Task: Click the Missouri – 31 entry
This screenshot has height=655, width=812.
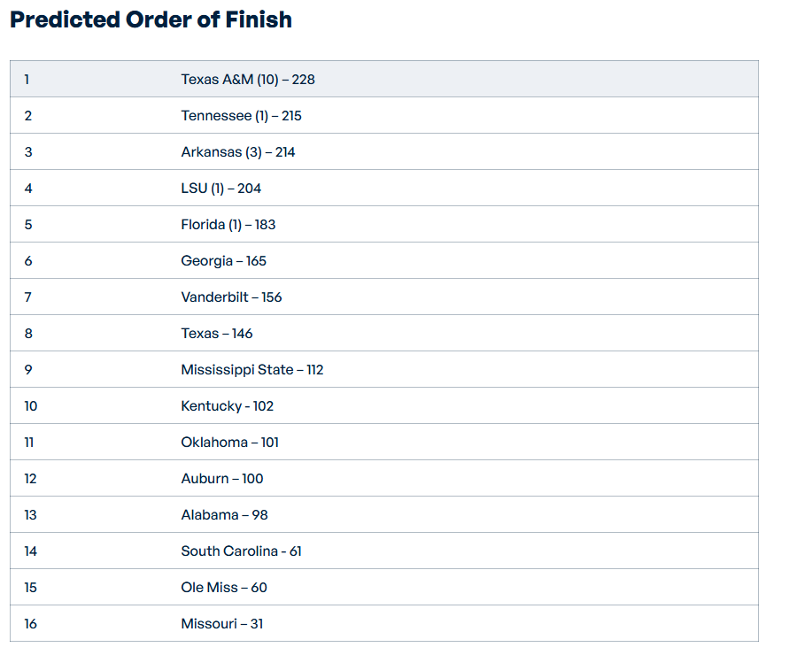Action: (221, 623)
